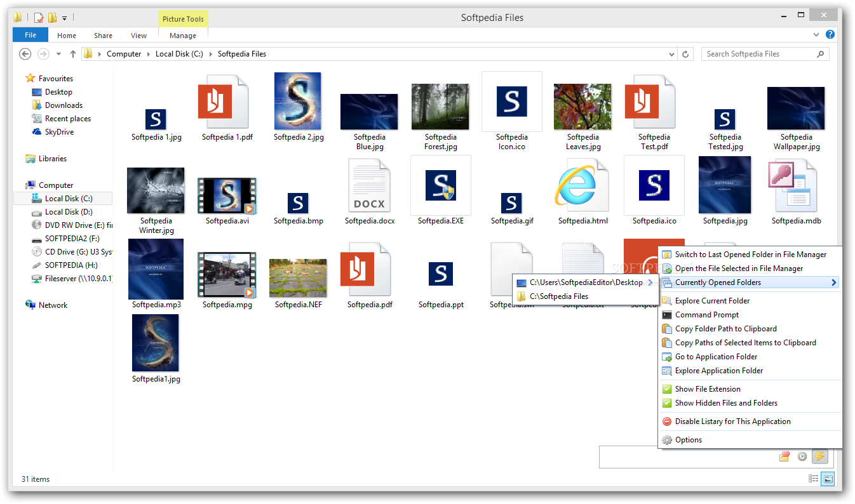Select Softpedia.html Internet Explorer icon
The image size is (855, 504).
[x=582, y=185]
